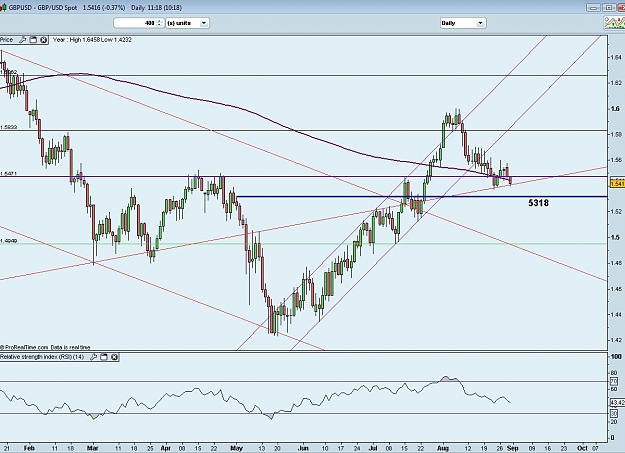Click the Year High 1.6458 Low 1.4232 text
The image size is (625, 453).
click(x=92, y=40)
